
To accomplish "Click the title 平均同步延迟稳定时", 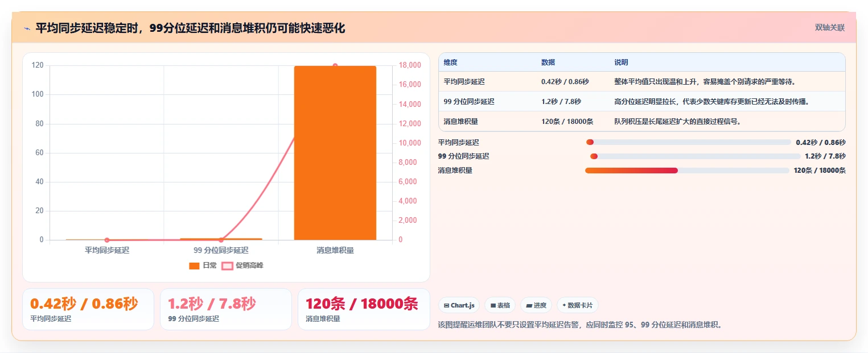I will pyautogui.click(x=190, y=28).
